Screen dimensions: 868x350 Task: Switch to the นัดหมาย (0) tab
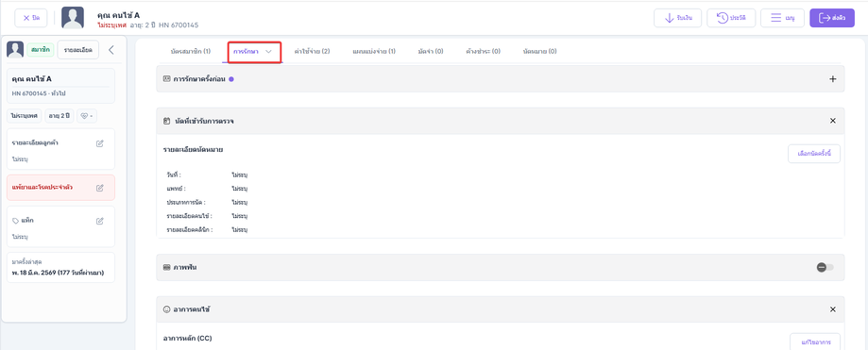coord(539,52)
